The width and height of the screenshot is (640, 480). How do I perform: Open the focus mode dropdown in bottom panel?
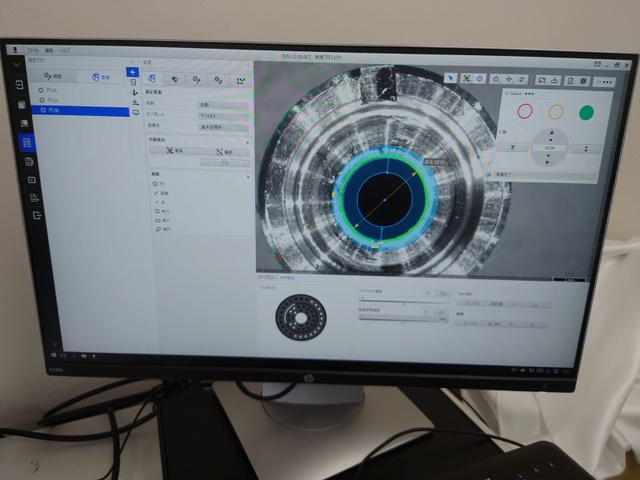coord(503,304)
